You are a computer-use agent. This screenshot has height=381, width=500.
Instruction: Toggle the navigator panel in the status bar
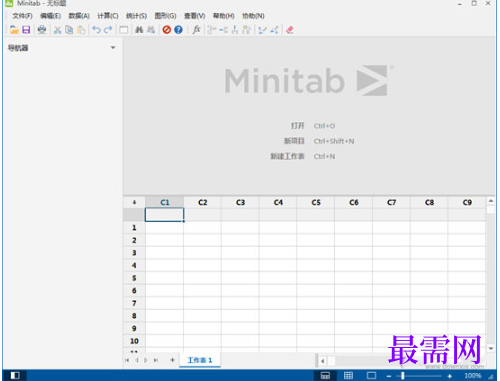(15, 375)
